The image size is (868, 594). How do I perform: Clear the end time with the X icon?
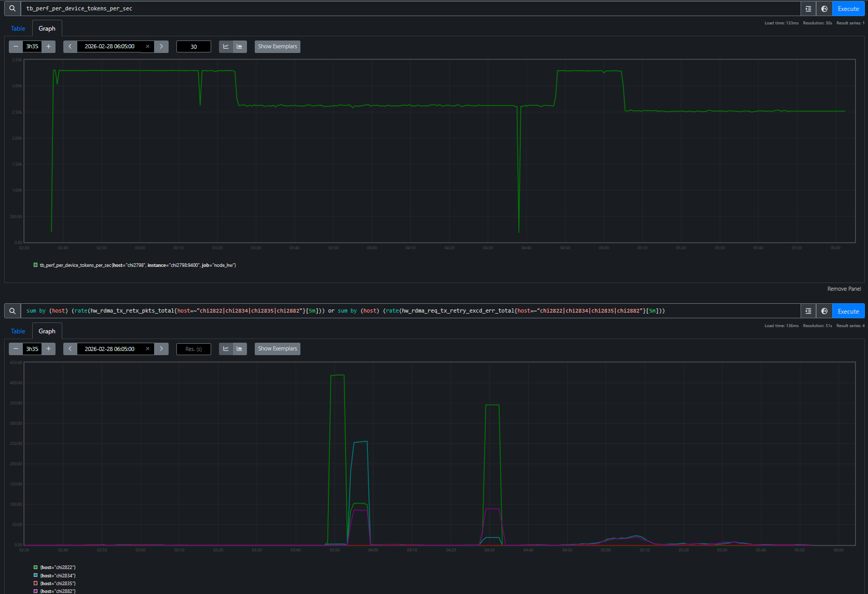[147, 46]
